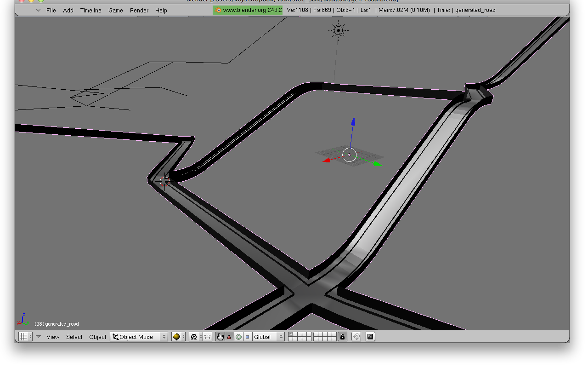Click the blue Z-axis manipulator arrow

pos(353,122)
